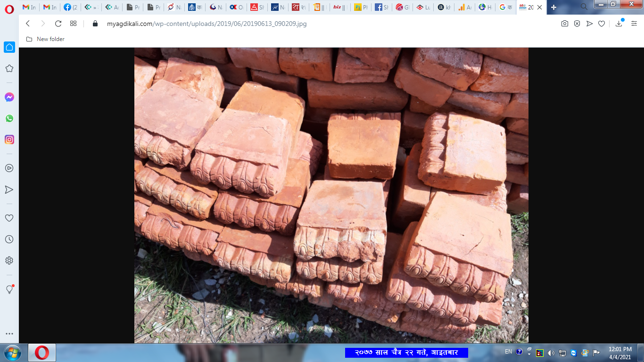This screenshot has width=644, height=362.
Task: Open Messenger in the Opera sidebar
Action: click(x=9, y=97)
